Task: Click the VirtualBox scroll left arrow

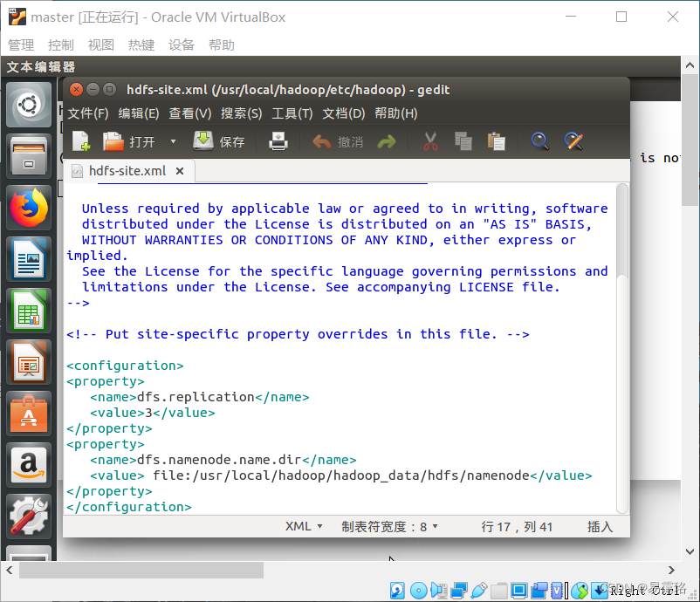Action: tap(10, 570)
